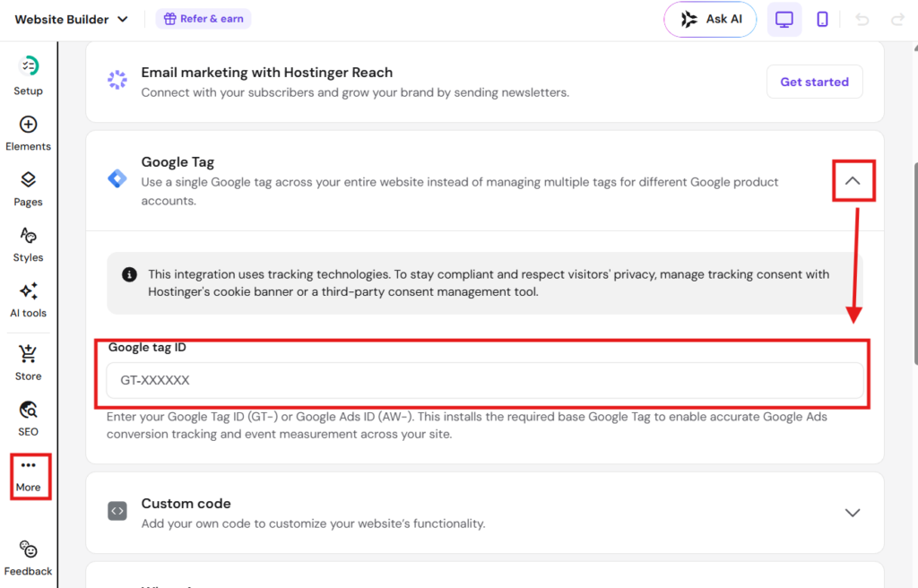Click 'Add your own code' description text

point(313,523)
